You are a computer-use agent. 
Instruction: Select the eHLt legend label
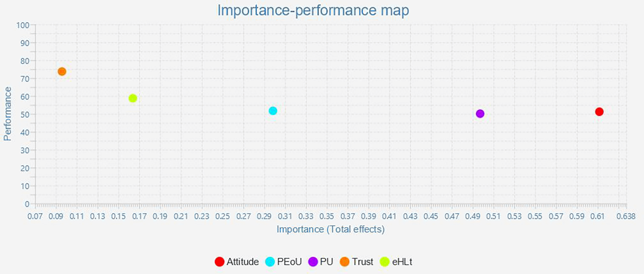pos(402,262)
